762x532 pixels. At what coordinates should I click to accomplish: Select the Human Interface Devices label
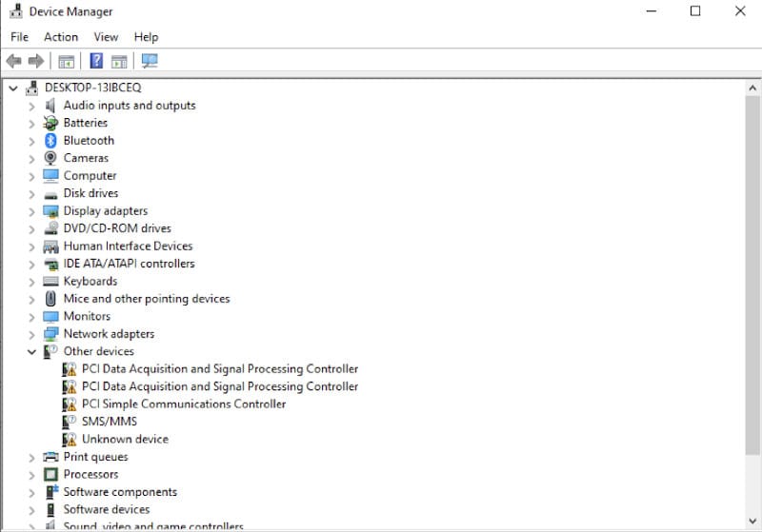coord(128,246)
